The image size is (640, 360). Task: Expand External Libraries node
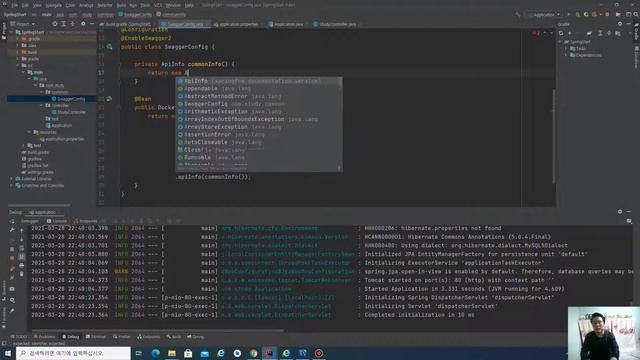pyautogui.click(x=12, y=179)
